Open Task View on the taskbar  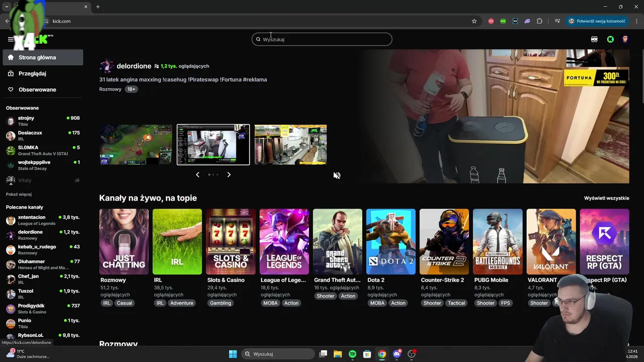point(324,354)
